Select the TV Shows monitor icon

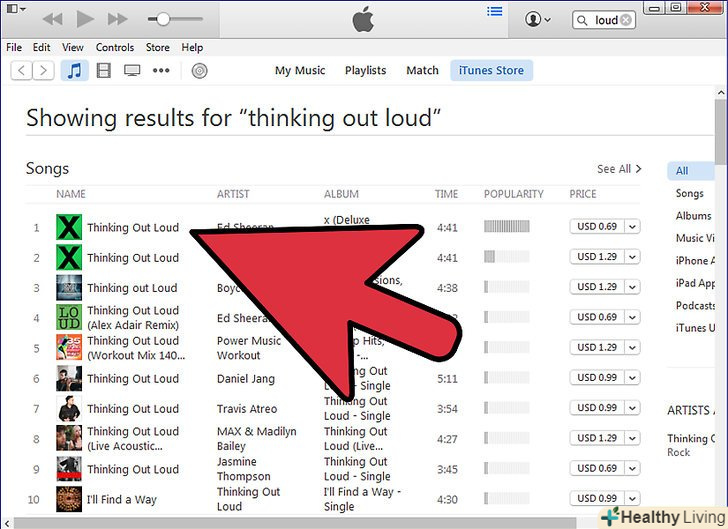coord(132,71)
